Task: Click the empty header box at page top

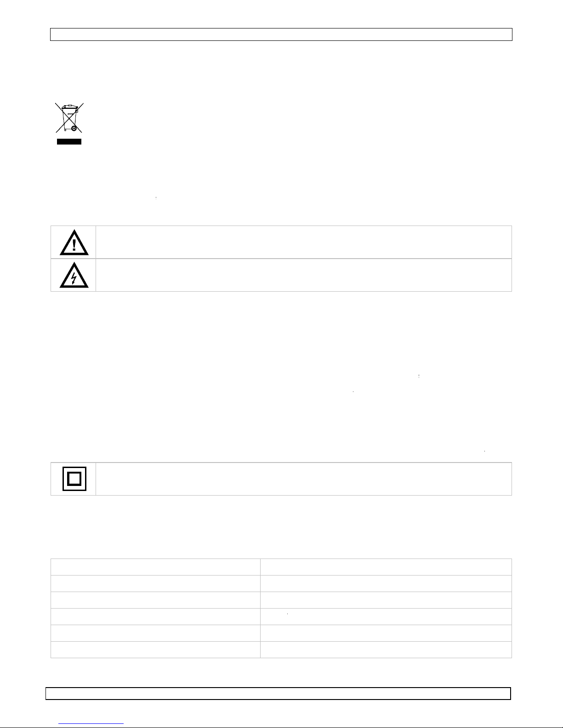Action: pyautogui.click(x=281, y=34)
